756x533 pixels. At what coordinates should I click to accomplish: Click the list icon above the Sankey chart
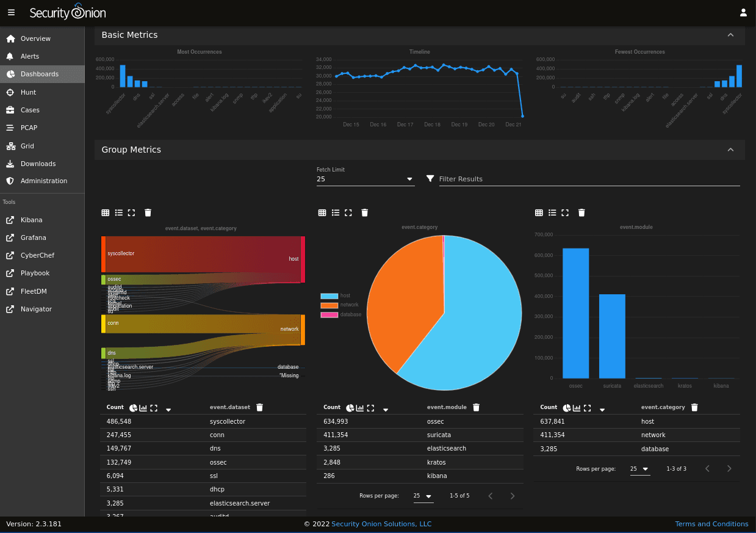[118, 212]
